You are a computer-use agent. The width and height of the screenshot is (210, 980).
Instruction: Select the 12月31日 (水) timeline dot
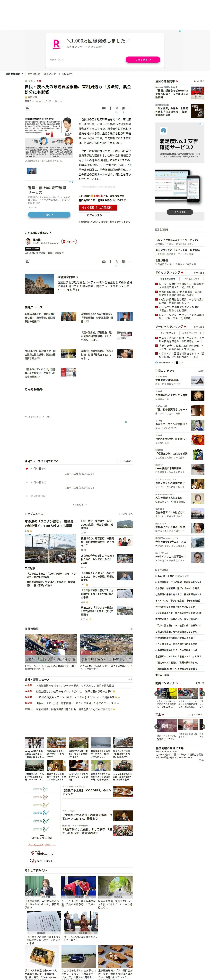pyautogui.click(x=27, y=469)
